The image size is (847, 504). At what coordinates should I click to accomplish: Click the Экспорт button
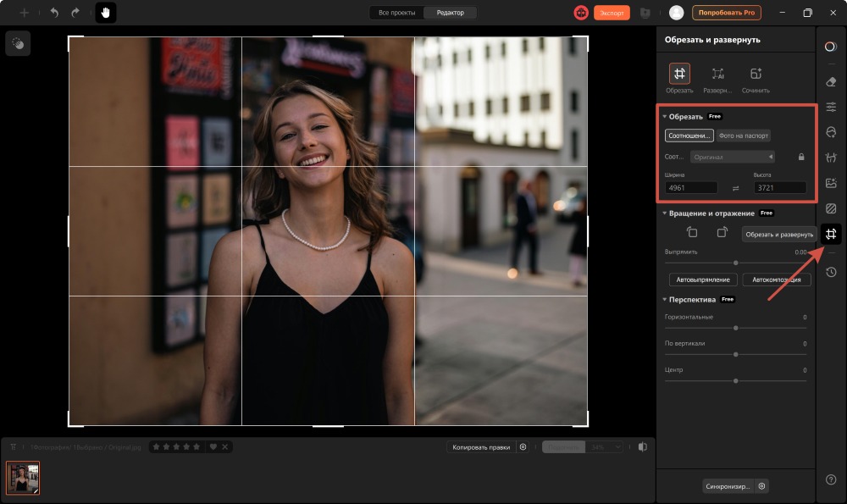click(x=612, y=13)
